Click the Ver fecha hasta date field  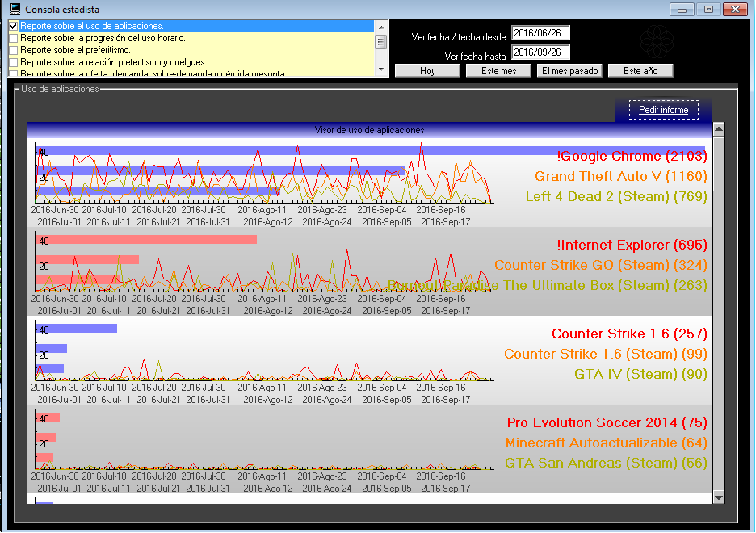pos(540,52)
